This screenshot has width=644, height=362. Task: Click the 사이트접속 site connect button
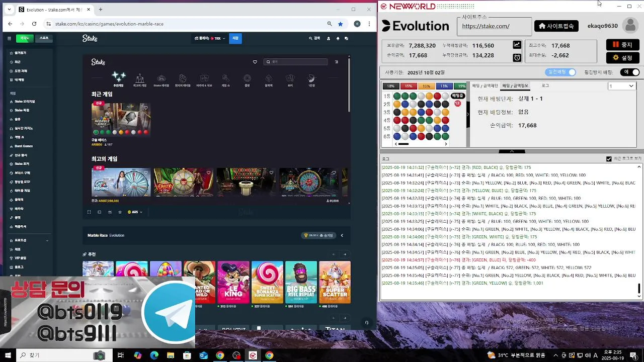point(556,26)
